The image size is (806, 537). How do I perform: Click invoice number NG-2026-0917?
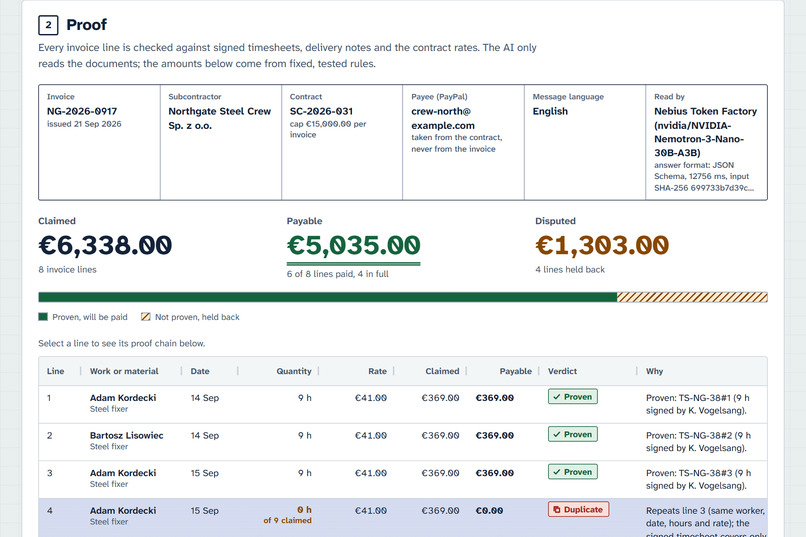click(x=82, y=111)
